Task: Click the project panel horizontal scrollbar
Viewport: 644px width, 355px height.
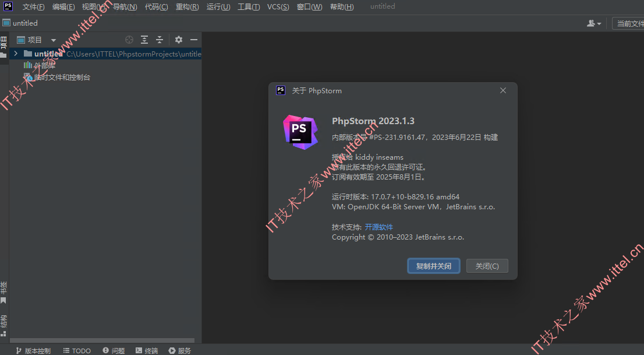Action: click(x=102, y=340)
